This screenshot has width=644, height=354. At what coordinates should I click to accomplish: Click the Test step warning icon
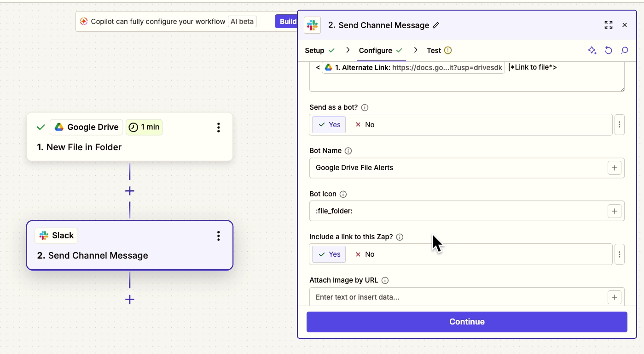pos(448,50)
